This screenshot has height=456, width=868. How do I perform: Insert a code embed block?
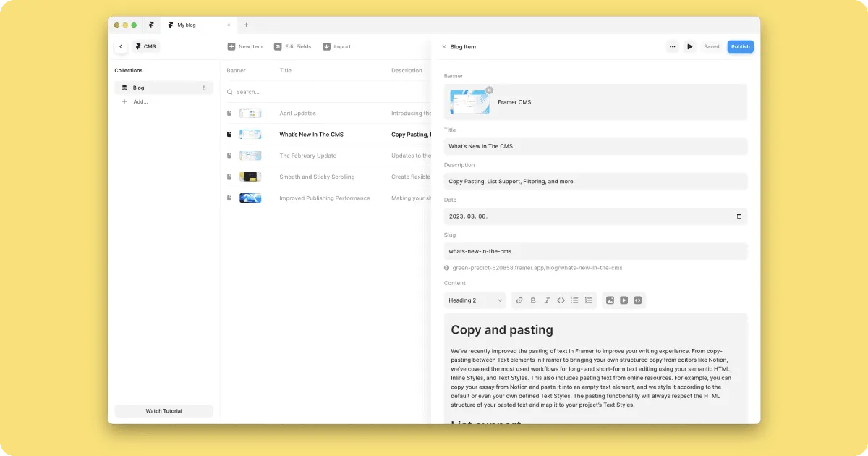click(x=637, y=300)
